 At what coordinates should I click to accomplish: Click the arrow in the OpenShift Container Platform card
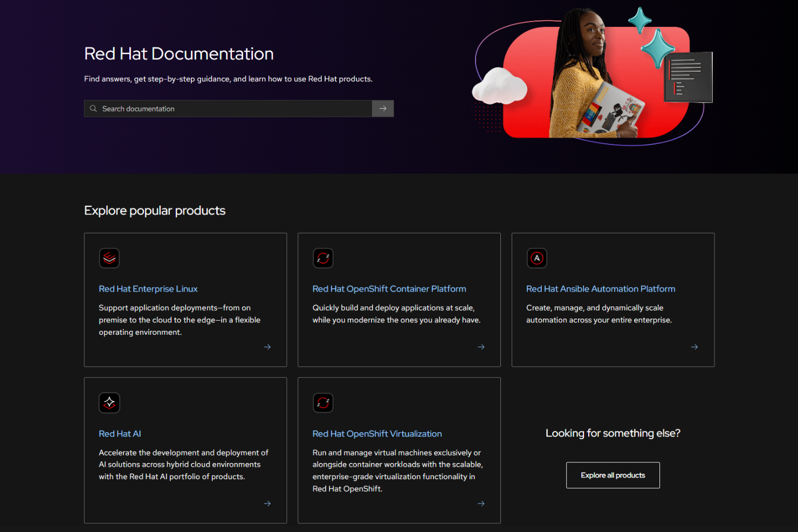click(x=481, y=347)
